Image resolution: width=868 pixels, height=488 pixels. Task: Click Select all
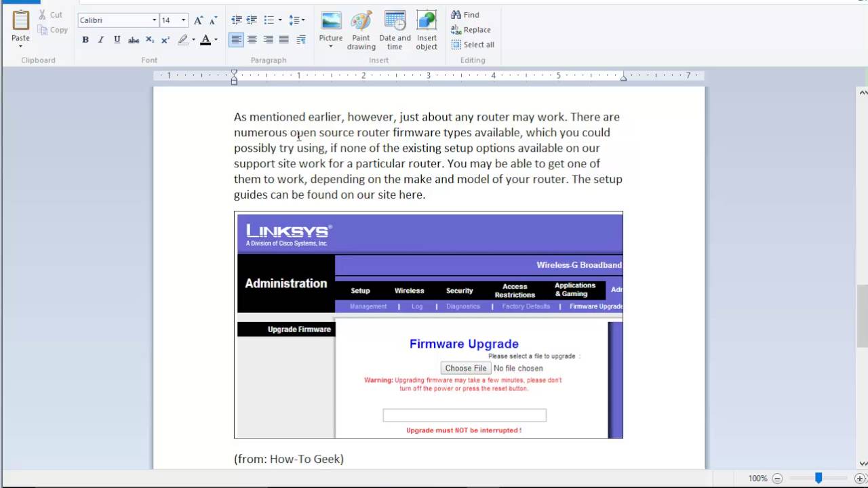(x=473, y=45)
